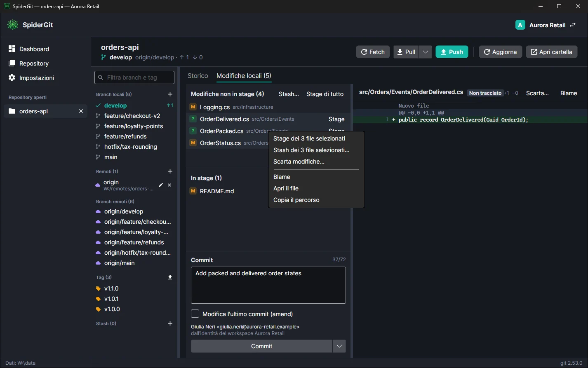The width and height of the screenshot is (588, 368).
Task: Create a new stash
Action: (x=170, y=323)
